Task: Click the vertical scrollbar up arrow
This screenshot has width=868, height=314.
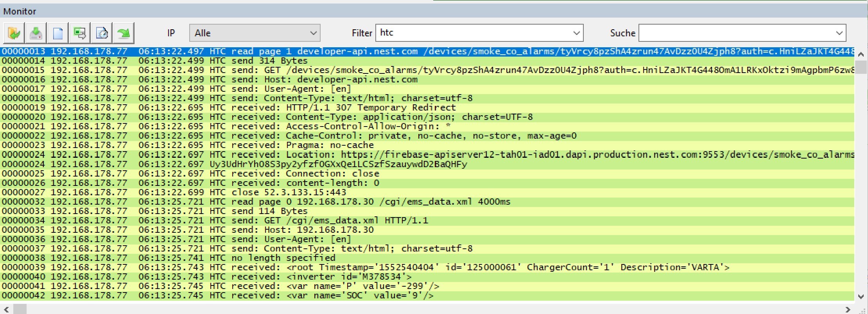Action: [x=861, y=54]
